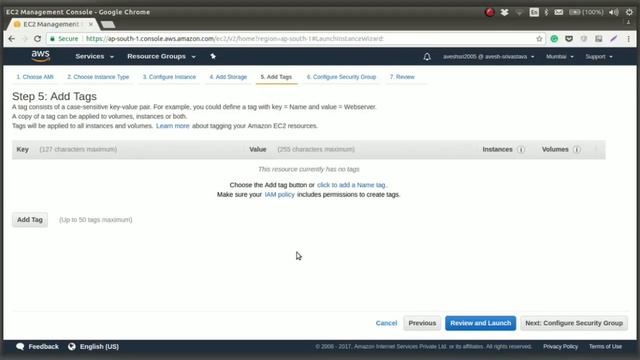Click the green Grammarly extension icon
Viewport: 640px width, 360px height.
[554, 39]
